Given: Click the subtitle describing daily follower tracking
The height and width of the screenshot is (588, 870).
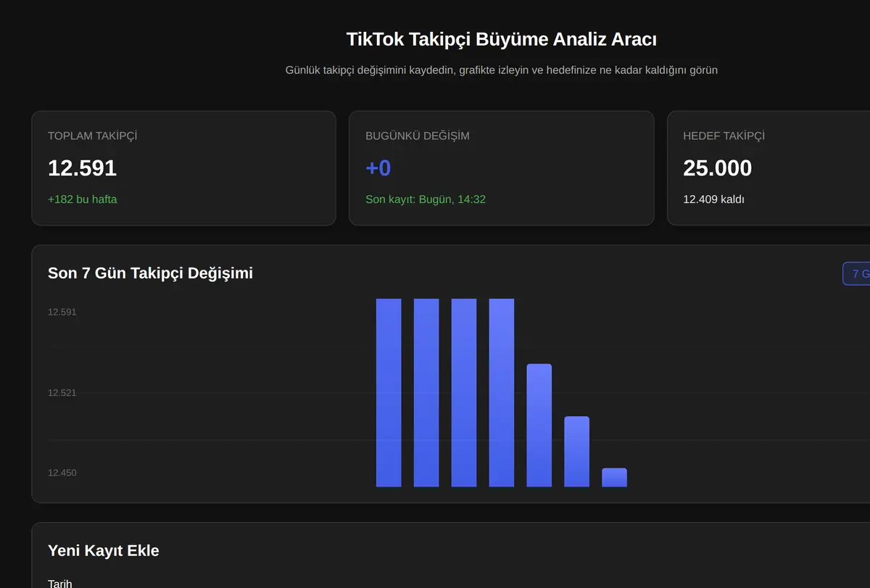Looking at the screenshot, I should coord(502,70).
